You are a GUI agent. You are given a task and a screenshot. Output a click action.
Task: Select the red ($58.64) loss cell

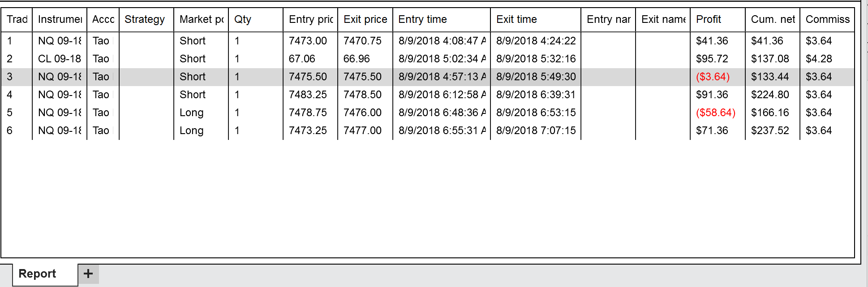tap(716, 113)
